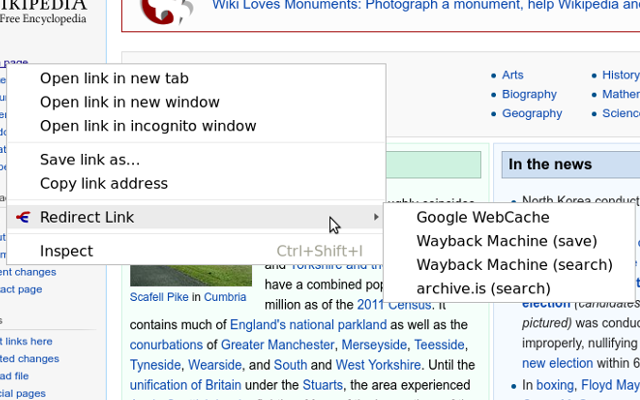Expand Redirect Link submenu arrow
Screen dimensions: 640x400
tap(376, 217)
